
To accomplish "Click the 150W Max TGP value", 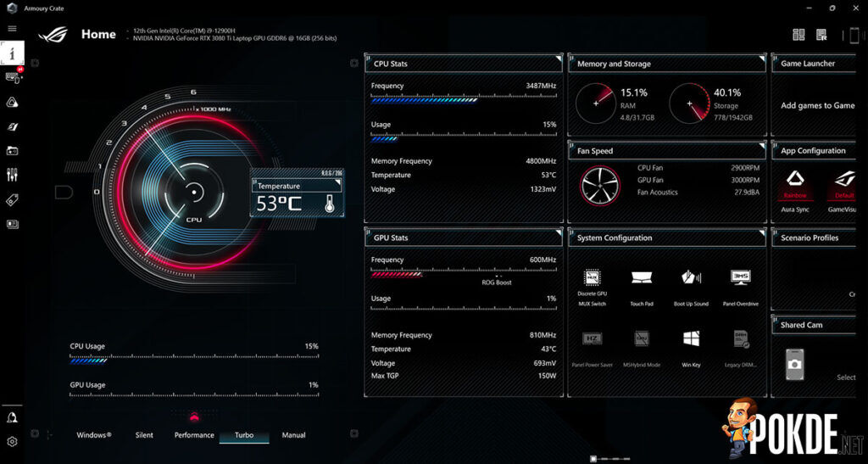I will pos(547,376).
